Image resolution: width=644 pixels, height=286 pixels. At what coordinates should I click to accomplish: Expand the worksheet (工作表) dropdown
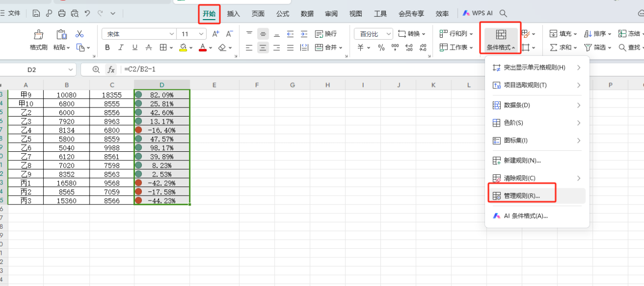(471, 47)
